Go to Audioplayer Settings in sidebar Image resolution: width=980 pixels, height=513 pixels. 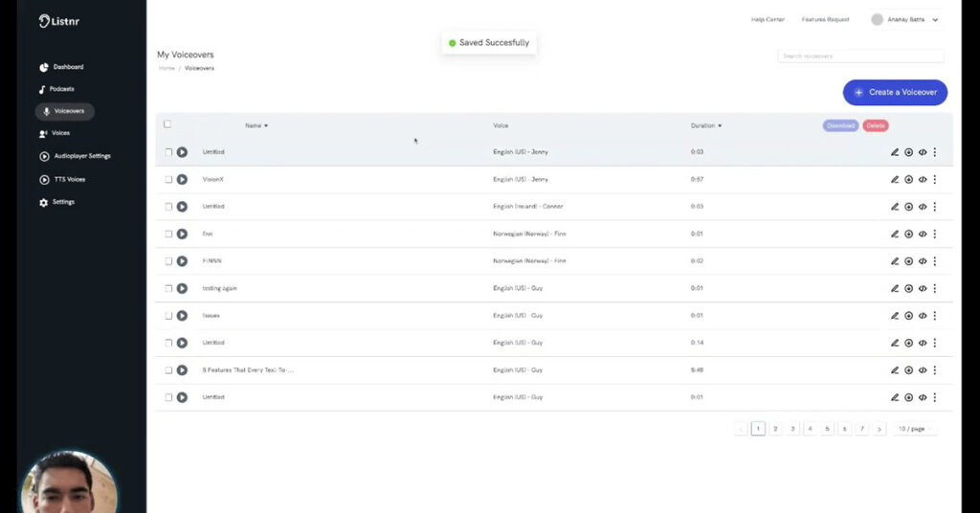[x=81, y=156]
